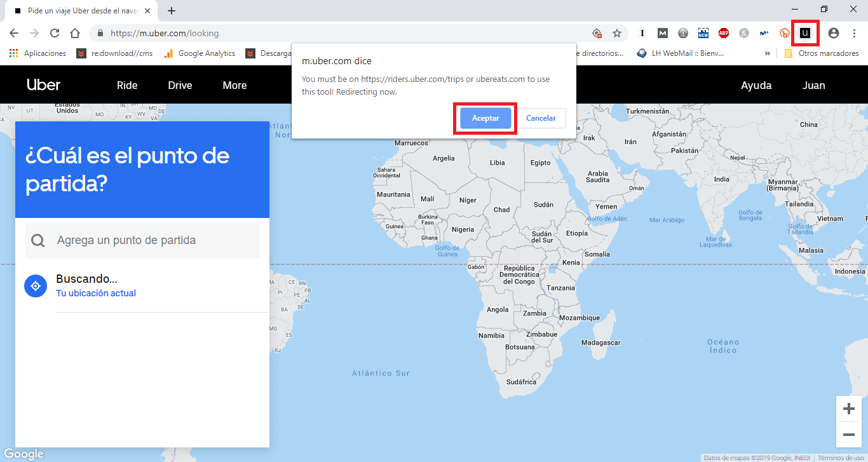868x462 pixels.
Task: Click the orange b extension icon
Action: click(x=785, y=33)
